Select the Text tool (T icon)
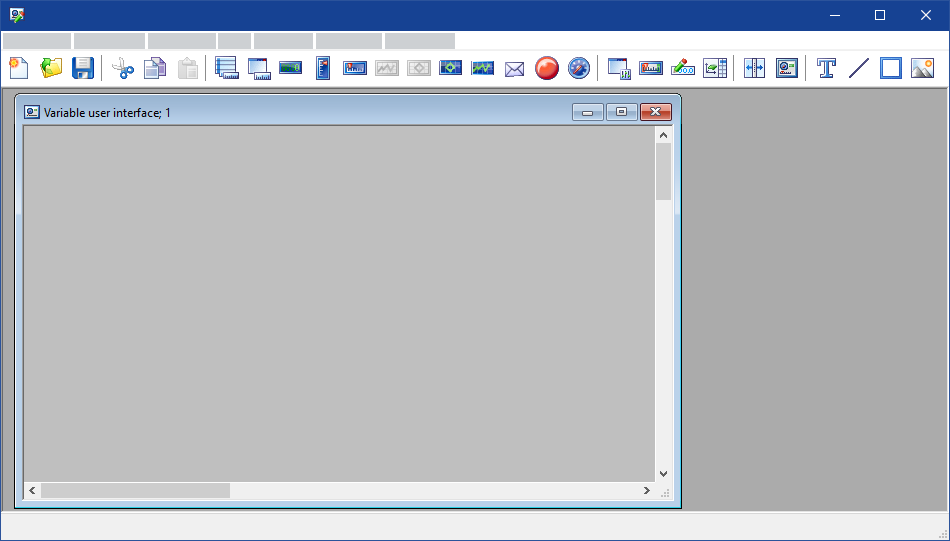This screenshot has width=950, height=541. coord(827,68)
